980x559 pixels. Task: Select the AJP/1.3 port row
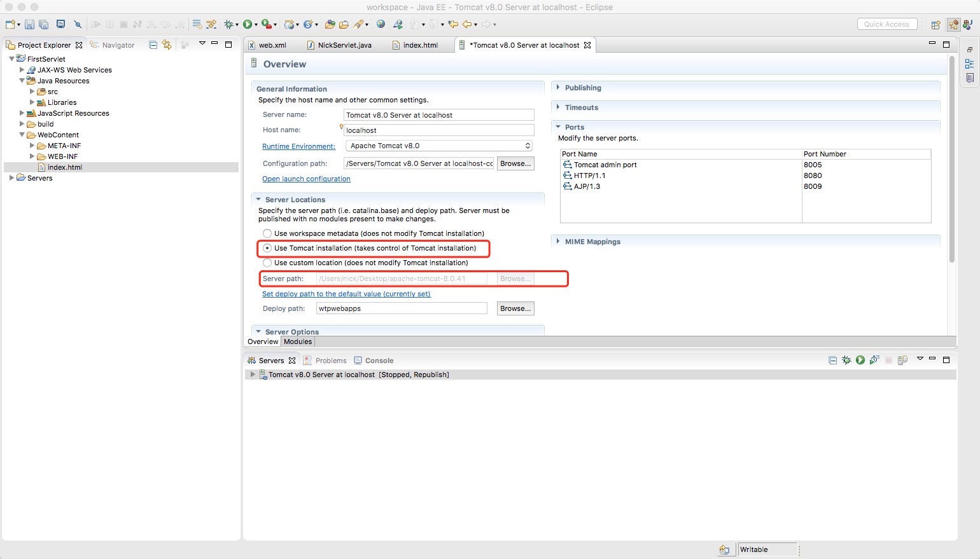pos(745,186)
